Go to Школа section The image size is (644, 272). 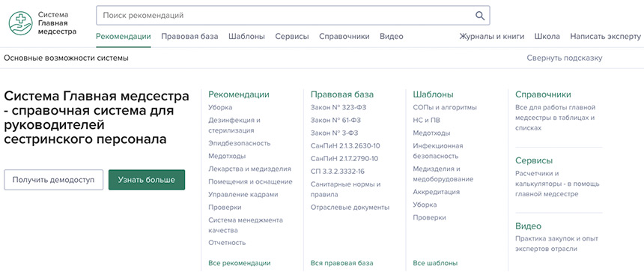coord(547,36)
